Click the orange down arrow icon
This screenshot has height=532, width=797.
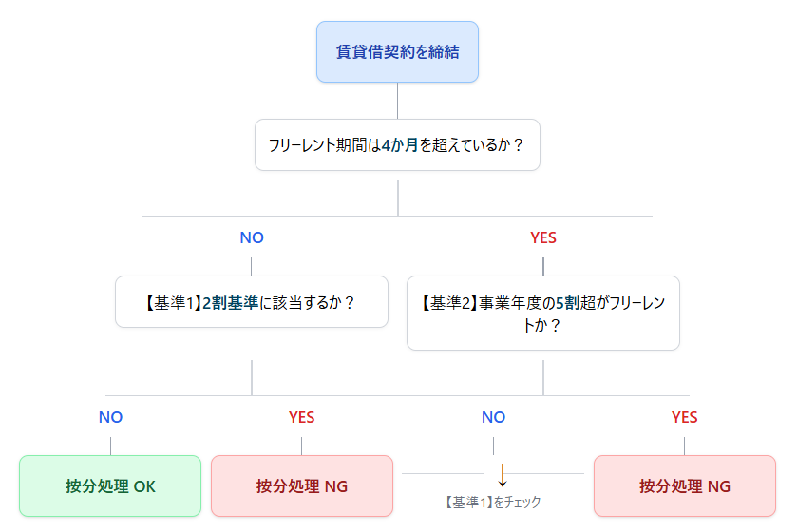(503, 474)
